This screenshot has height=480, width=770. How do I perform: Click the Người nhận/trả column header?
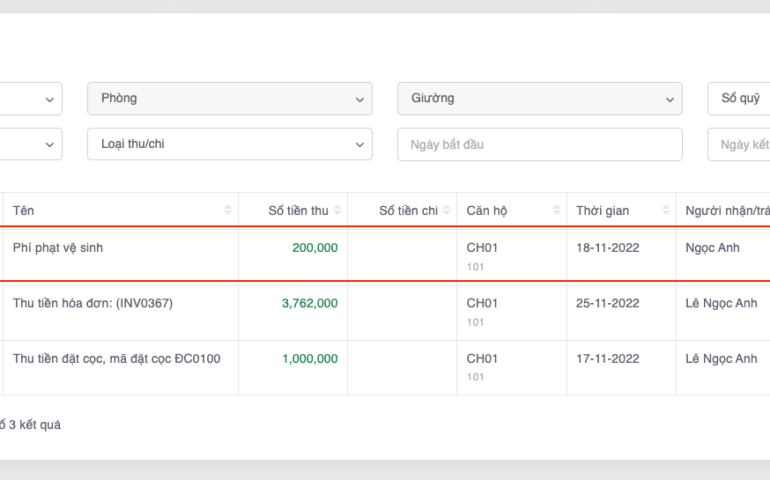click(726, 210)
